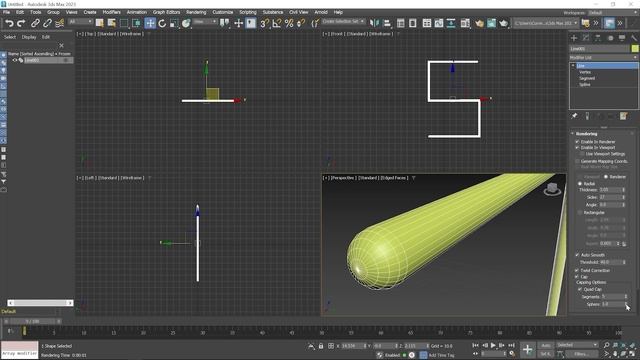The image size is (640, 360).
Task: Click the Align tool icon
Action: 387,23
